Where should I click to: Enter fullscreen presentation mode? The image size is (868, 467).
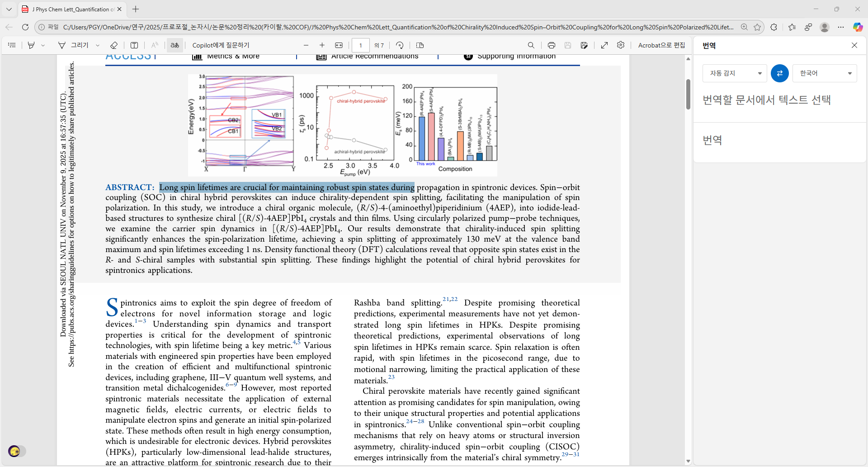[604, 45]
